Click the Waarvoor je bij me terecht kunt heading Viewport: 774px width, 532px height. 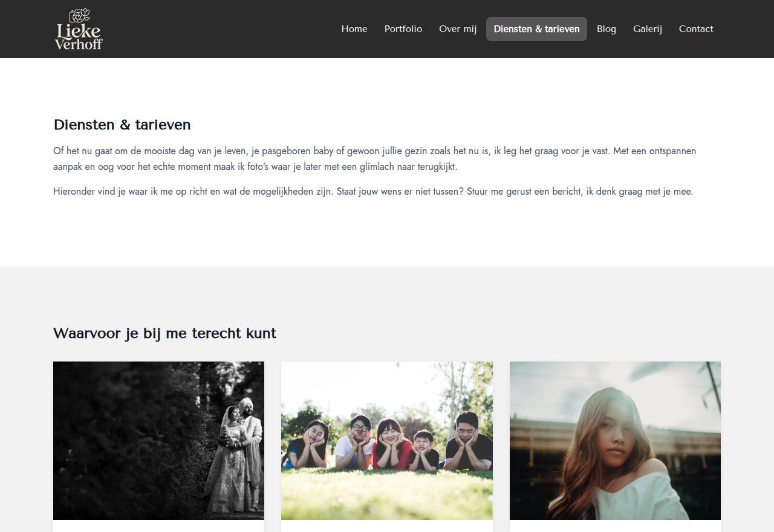click(x=164, y=333)
